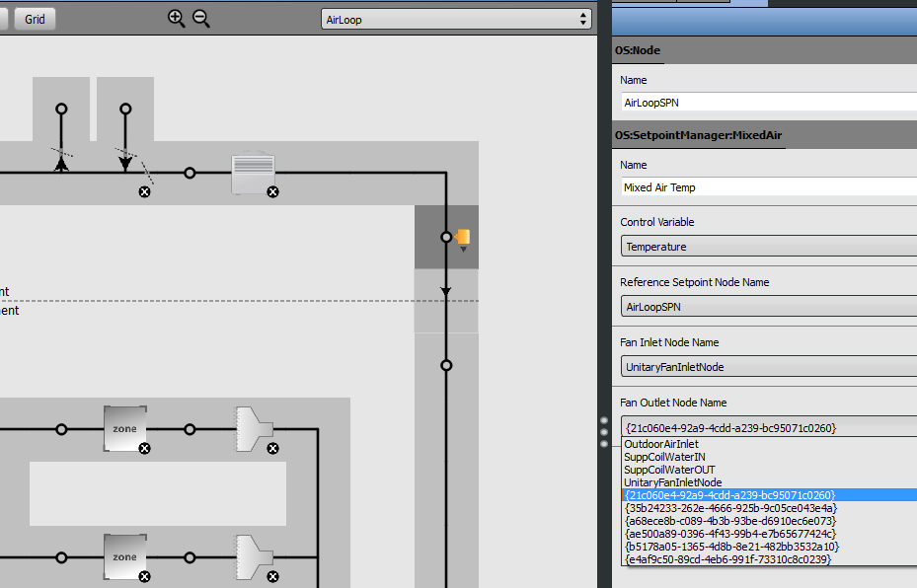Choose {35b24233-262e-...} list entry
This screenshot has height=588, width=917.
(769, 508)
